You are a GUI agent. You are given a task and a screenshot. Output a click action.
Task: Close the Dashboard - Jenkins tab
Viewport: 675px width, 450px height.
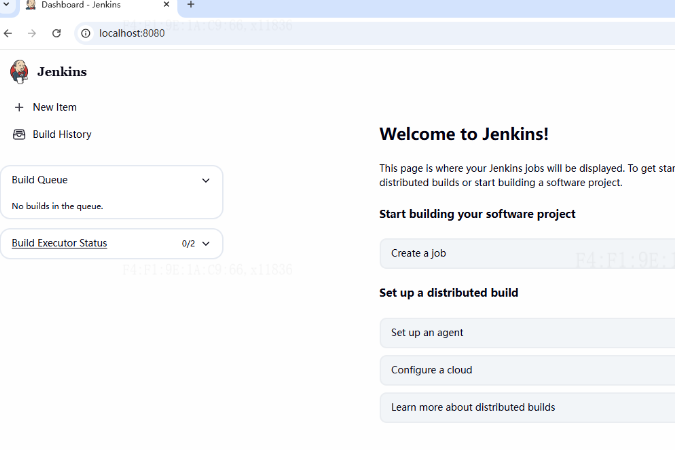(167, 4)
